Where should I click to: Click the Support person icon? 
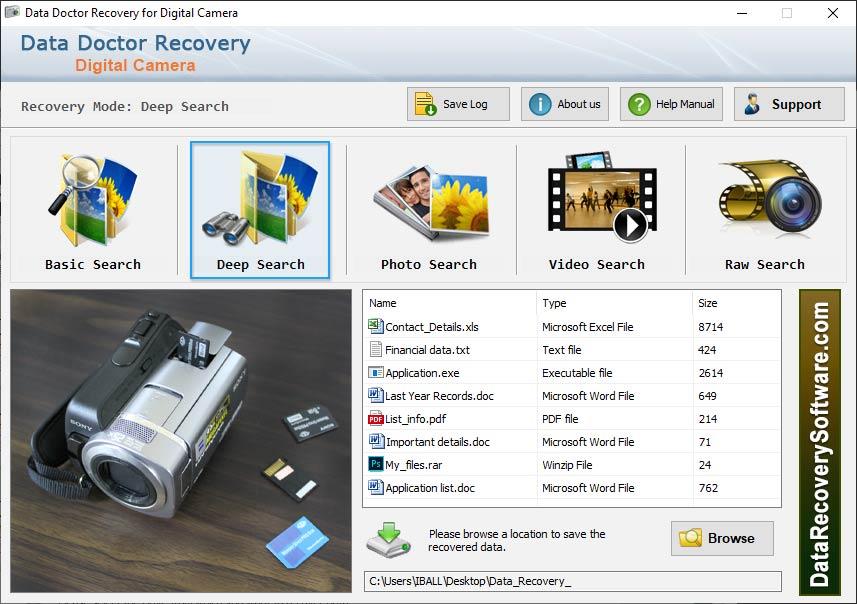(752, 104)
